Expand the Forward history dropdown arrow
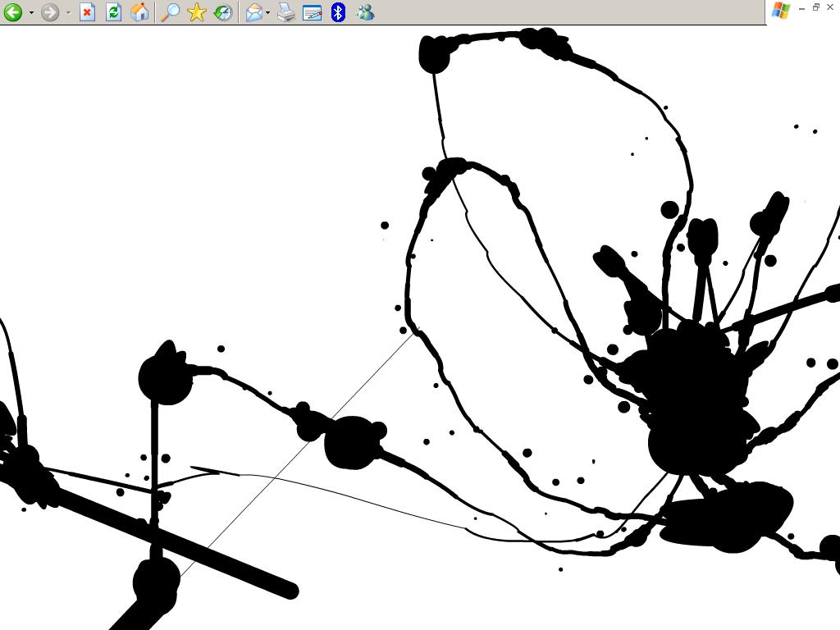840x630 pixels. [68, 12]
